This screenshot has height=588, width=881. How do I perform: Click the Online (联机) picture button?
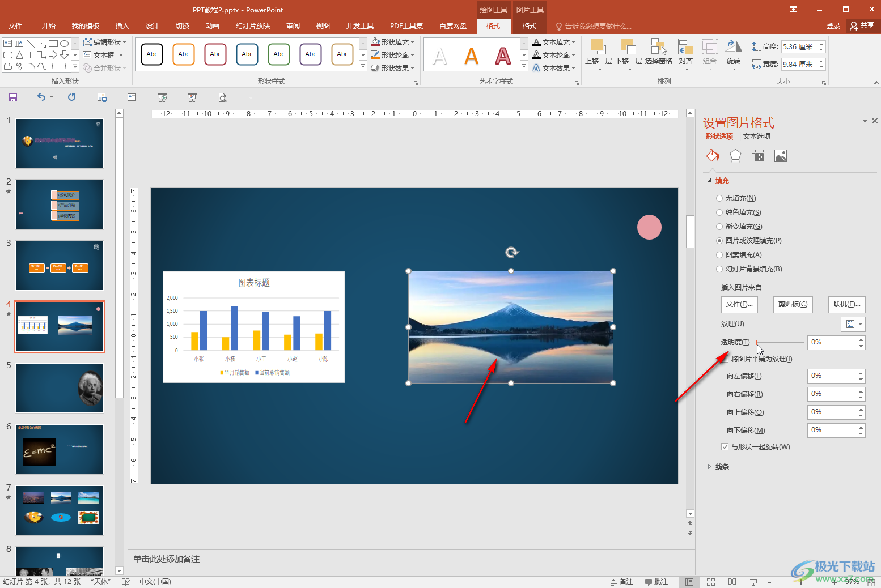[x=846, y=304]
